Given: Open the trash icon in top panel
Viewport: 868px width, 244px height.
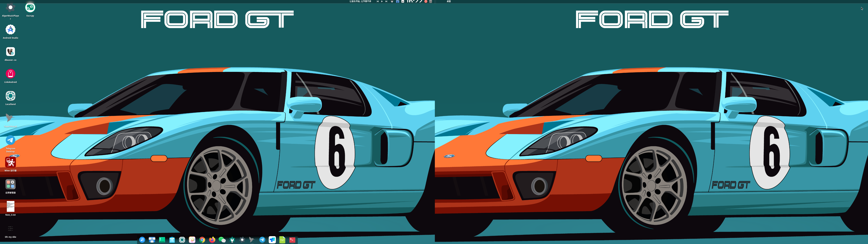Looking at the screenshot, I should click(x=431, y=1).
